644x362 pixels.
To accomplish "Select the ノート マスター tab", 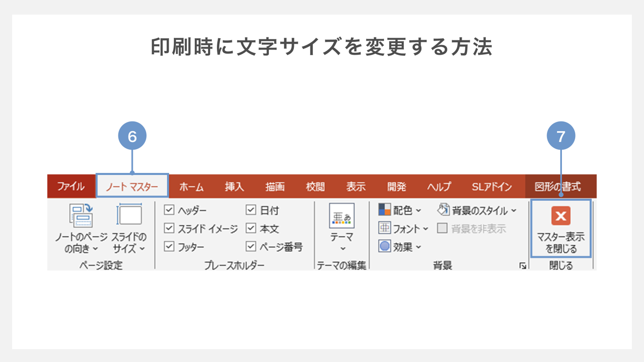I will (132, 186).
